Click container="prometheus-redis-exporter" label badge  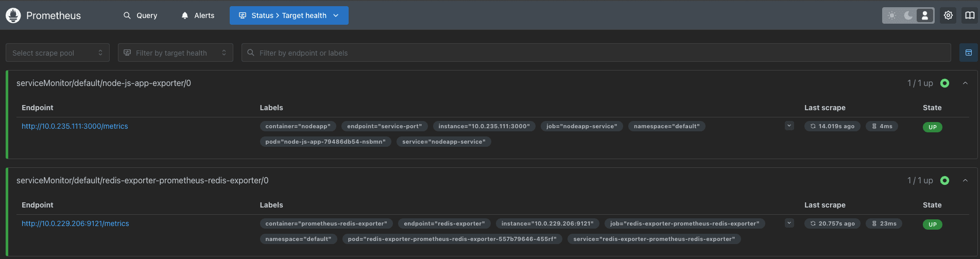click(326, 223)
